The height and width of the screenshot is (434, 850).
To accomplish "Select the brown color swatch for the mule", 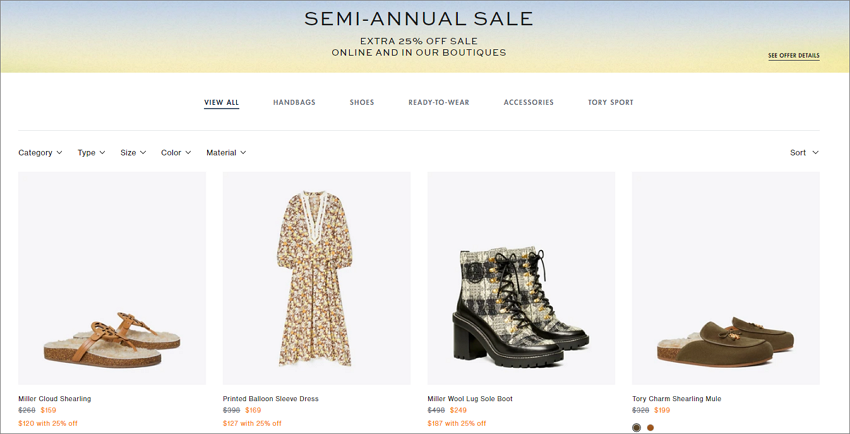I will (651, 427).
